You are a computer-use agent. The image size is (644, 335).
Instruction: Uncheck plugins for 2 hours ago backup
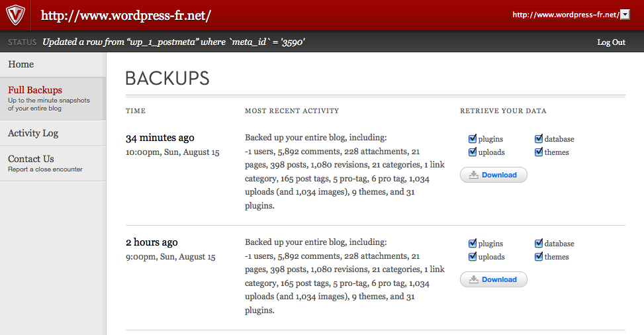coord(473,244)
